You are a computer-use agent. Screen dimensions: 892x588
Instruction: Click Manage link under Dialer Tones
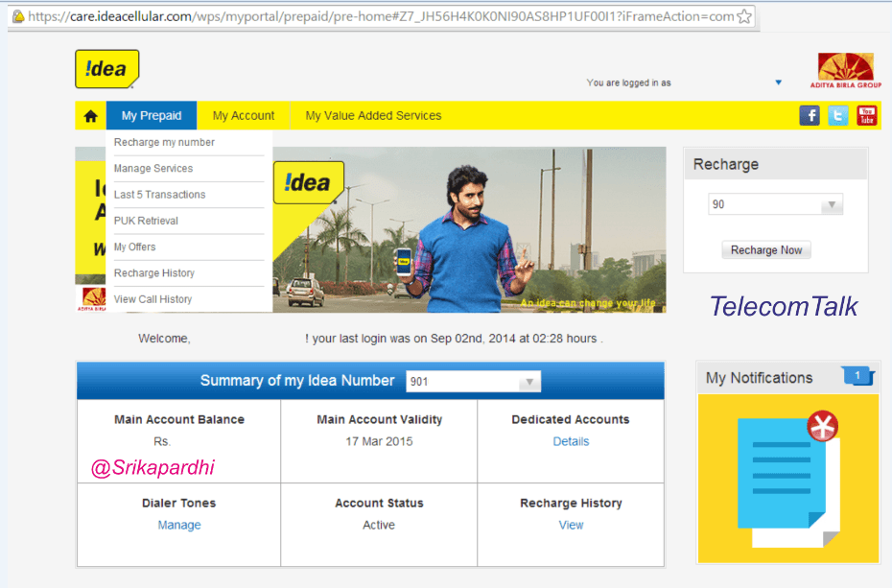[179, 525]
